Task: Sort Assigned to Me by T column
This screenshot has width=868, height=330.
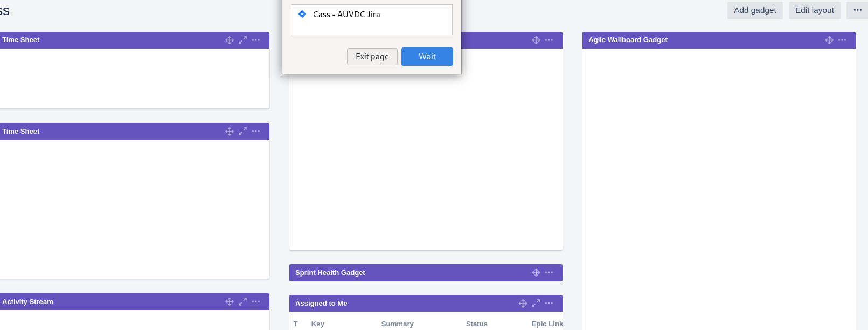Action: pyautogui.click(x=296, y=324)
